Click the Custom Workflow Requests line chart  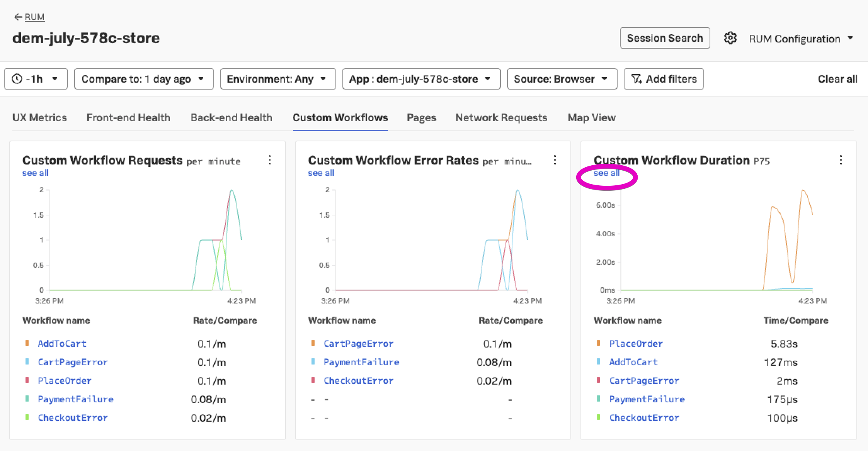(146, 240)
